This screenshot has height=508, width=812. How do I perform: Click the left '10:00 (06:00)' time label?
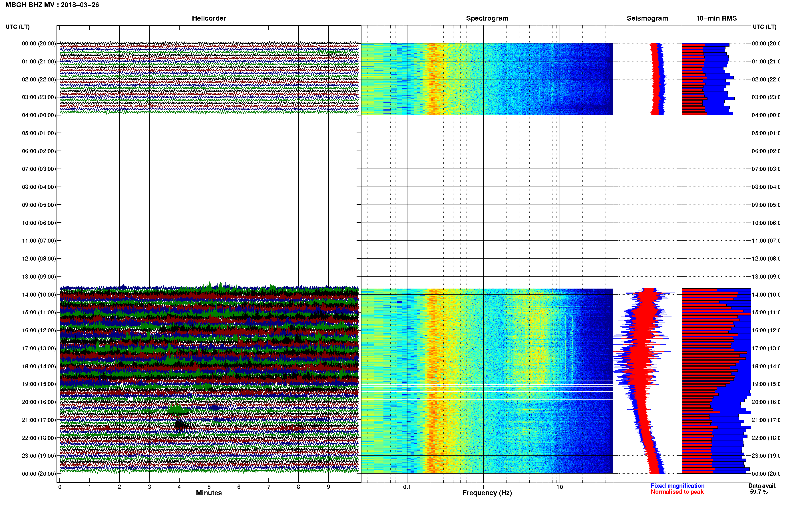(39, 223)
